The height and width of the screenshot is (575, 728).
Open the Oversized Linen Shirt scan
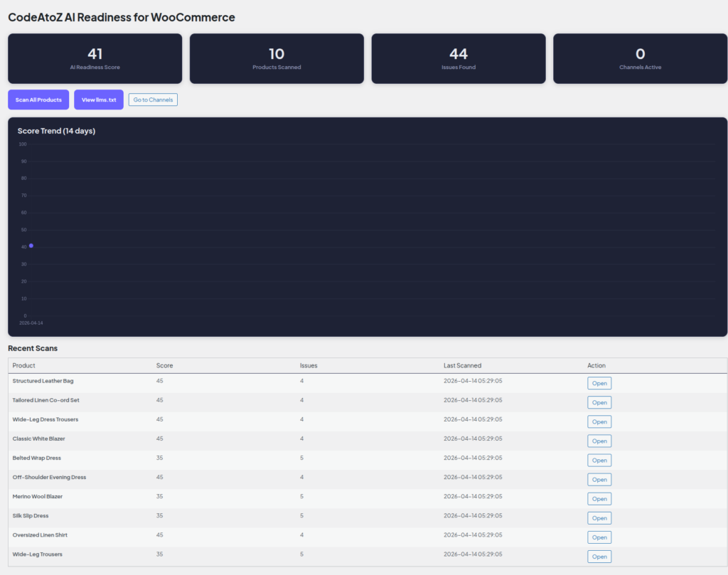point(599,537)
